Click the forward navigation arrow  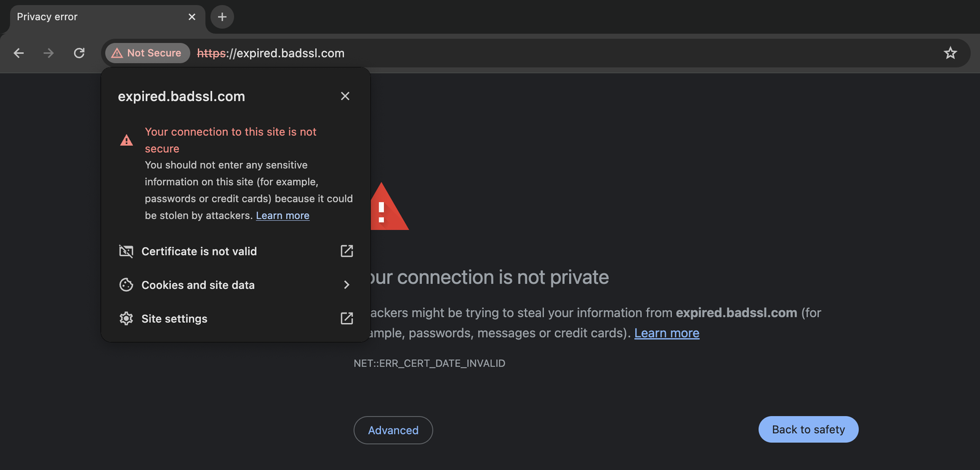pos(48,53)
